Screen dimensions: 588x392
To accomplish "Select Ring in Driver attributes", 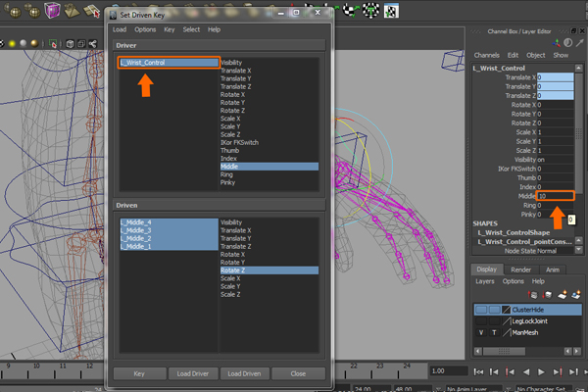I will tap(269, 174).
